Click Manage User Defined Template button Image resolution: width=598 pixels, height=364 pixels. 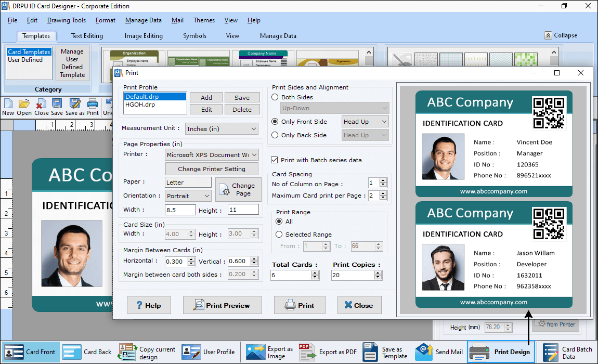(x=72, y=63)
